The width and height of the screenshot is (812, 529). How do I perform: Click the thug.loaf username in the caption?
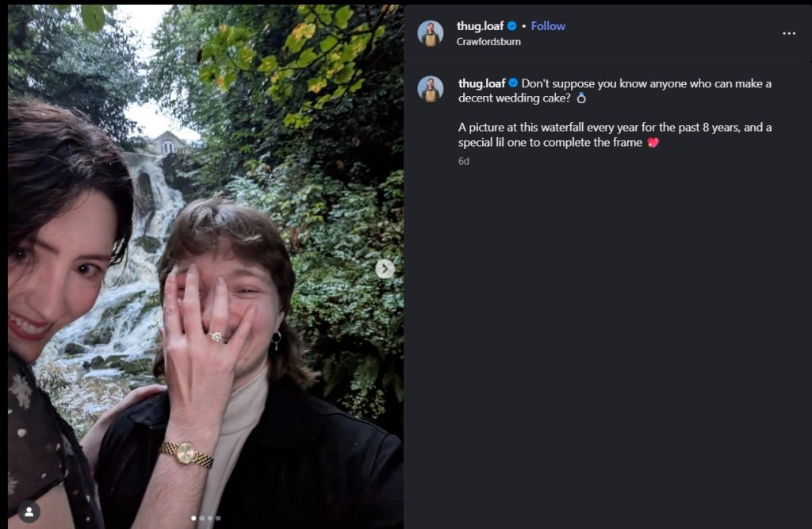coord(481,83)
